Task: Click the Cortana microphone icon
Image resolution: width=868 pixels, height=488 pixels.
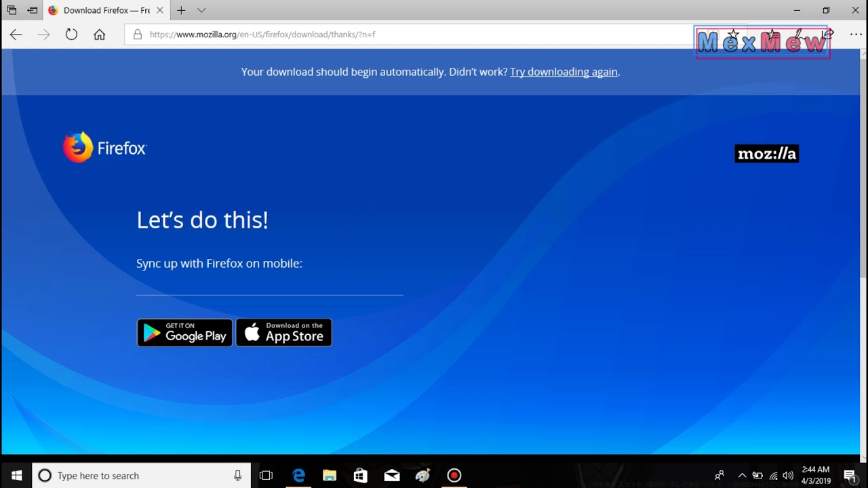Action: click(237, 476)
